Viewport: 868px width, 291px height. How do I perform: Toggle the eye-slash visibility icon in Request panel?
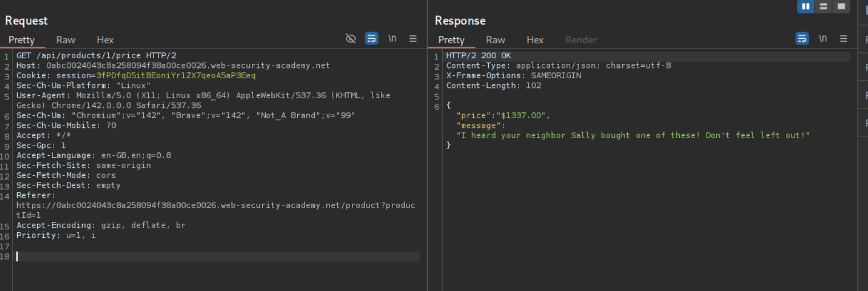(x=351, y=39)
